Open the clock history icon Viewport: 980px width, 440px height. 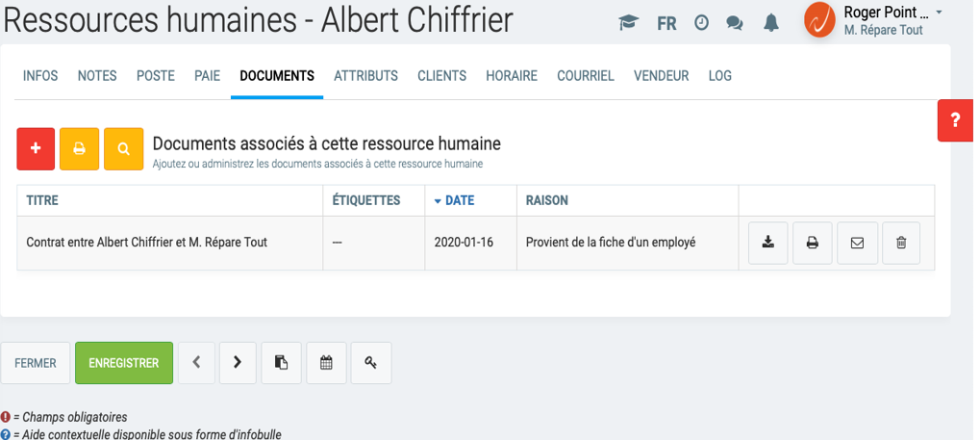coord(701,23)
